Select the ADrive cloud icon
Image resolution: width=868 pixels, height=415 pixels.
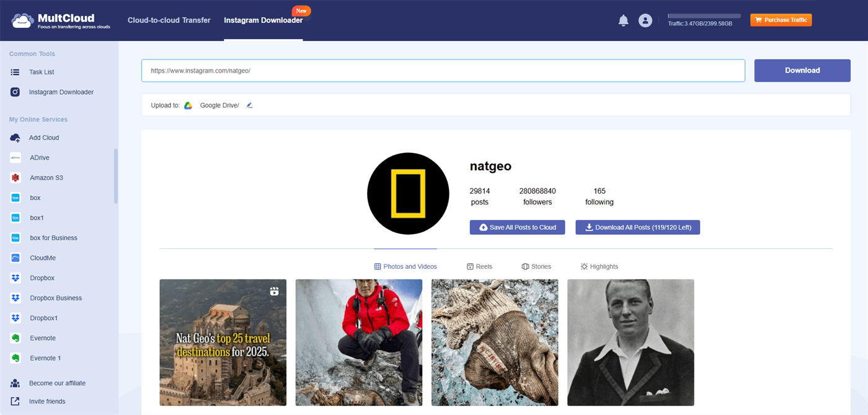pos(15,157)
